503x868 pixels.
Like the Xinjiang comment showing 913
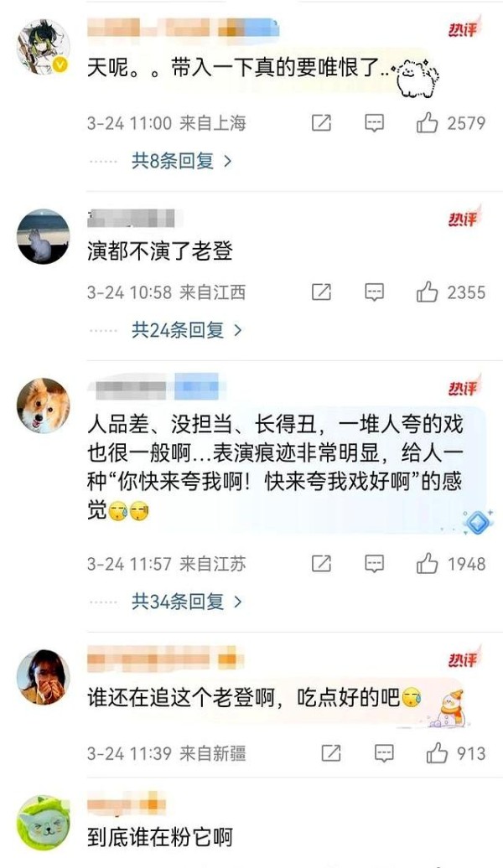pos(437,753)
